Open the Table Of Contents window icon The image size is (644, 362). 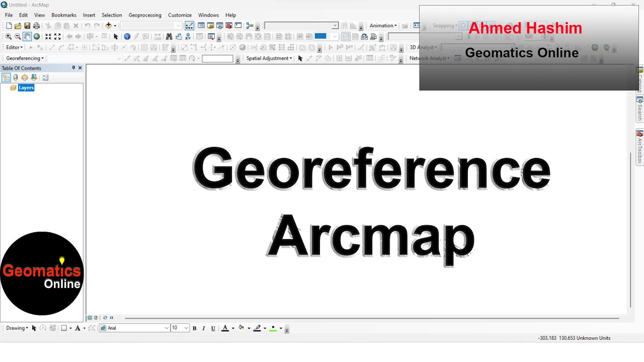pyautogui.click(x=201, y=26)
